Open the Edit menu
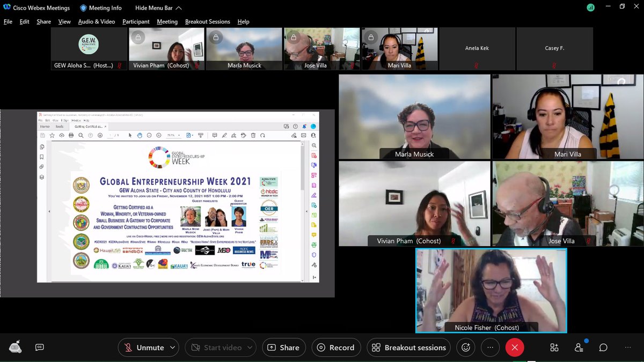 (25, 21)
